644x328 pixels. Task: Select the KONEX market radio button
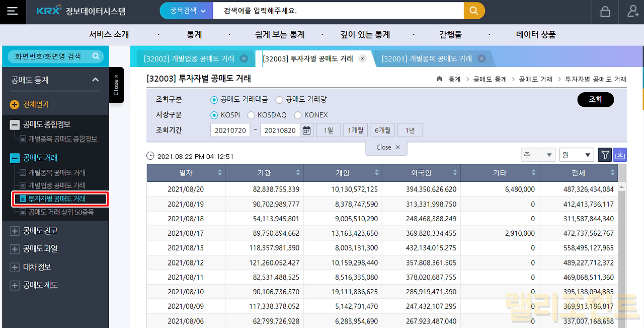tap(298, 115)
